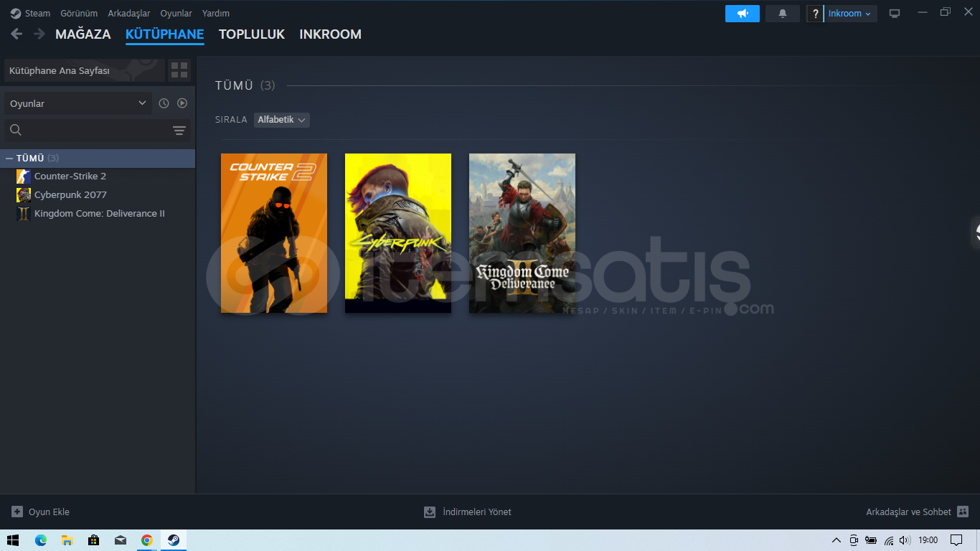Open Mail app from taskbar
This screenshot has height=551, width=980.
point(120,540)
